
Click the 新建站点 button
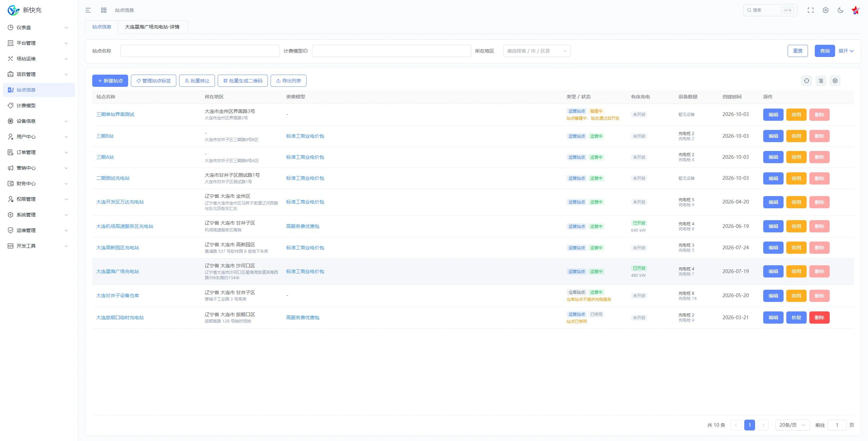110,81
